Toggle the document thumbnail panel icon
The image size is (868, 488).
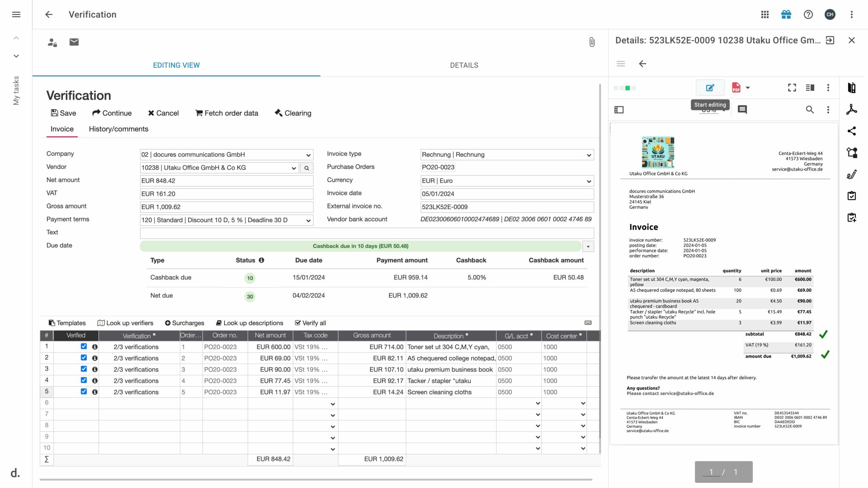(619, 109)
